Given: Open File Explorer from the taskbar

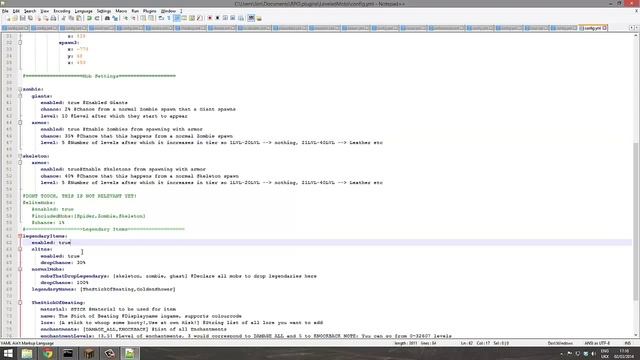Looking at the screenshot, I should 27,353.
